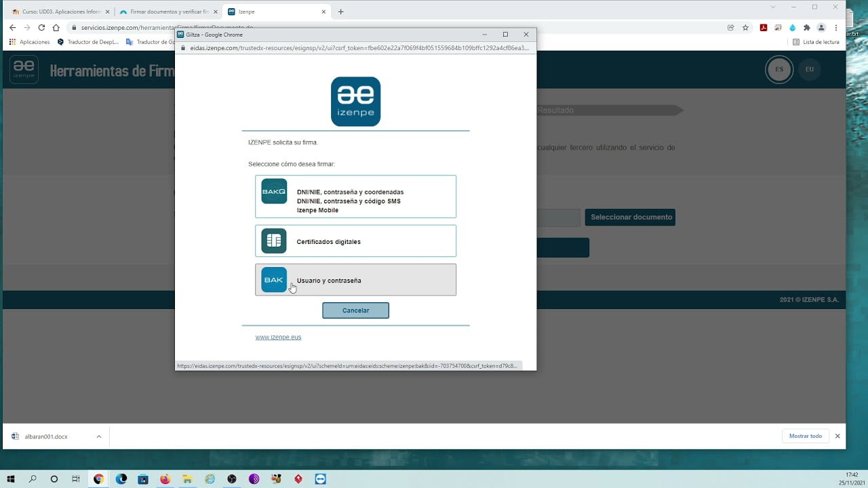
Task: Click Seleccionar documento button
Action: [x=631, y=217]
